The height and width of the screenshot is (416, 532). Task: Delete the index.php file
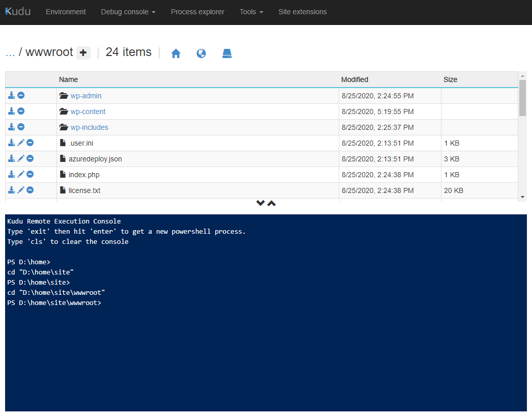(x=30, y=174)
